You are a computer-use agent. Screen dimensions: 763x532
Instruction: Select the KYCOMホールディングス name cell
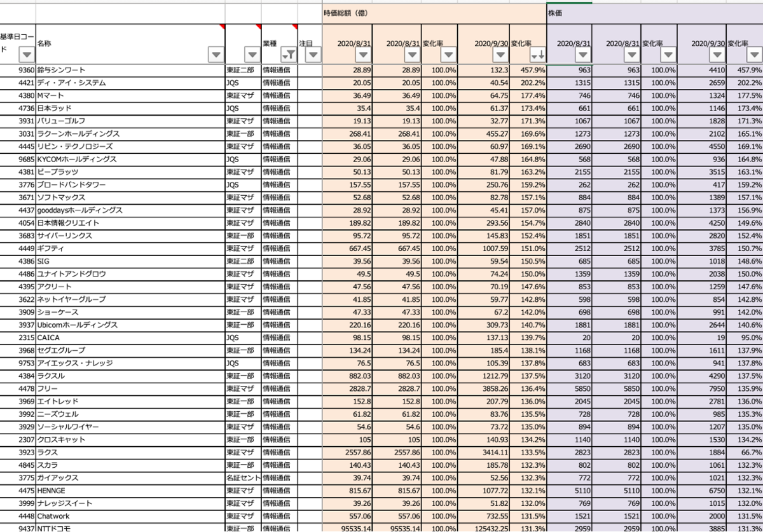(x=130, y=159)
